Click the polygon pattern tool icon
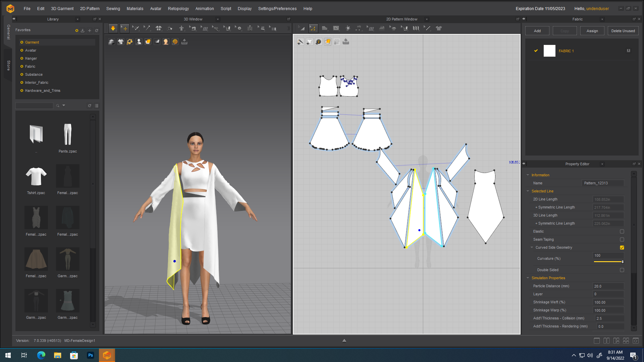 [x=324, y=28]
